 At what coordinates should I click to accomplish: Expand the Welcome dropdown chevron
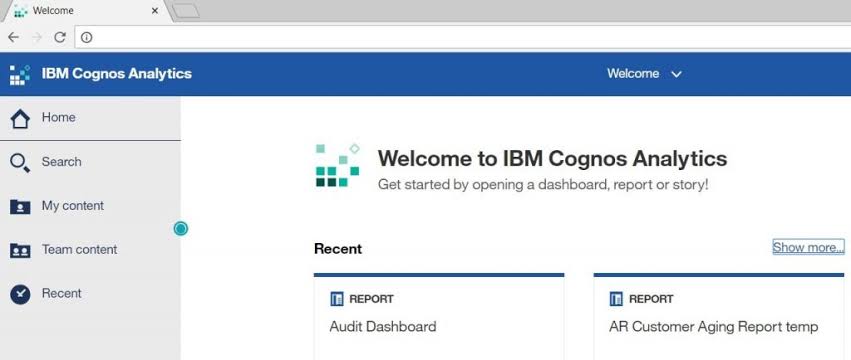(676, 74)
